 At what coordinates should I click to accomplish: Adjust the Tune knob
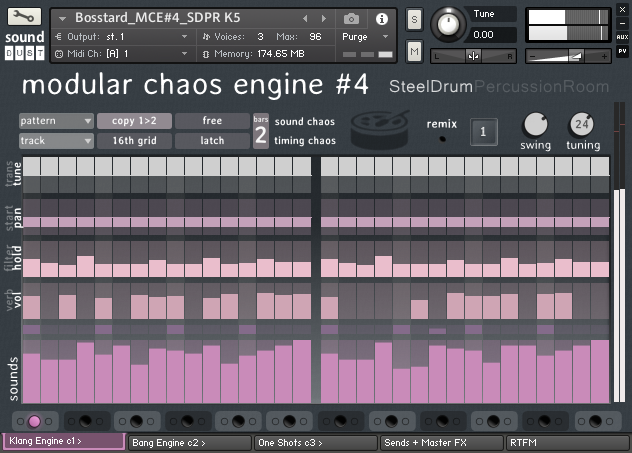coord(448,24)
